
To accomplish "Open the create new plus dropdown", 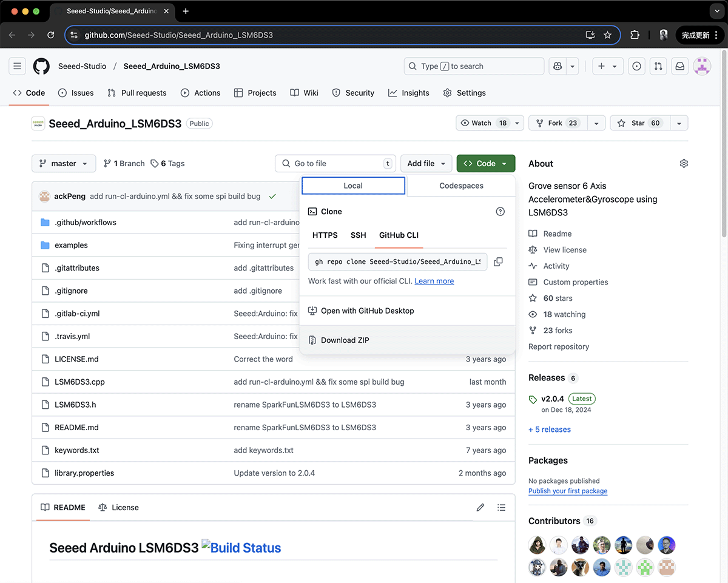I will tap(607, 66).
